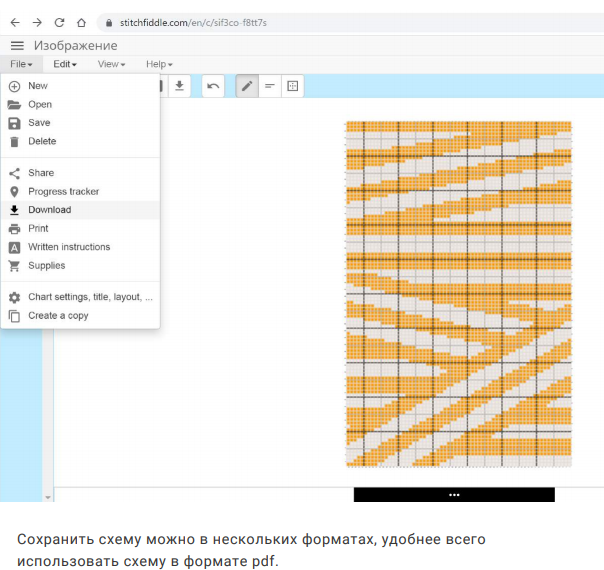
Task: Select Create a copy menu entry
Action: pyautogui.click(x=80, y=315)
